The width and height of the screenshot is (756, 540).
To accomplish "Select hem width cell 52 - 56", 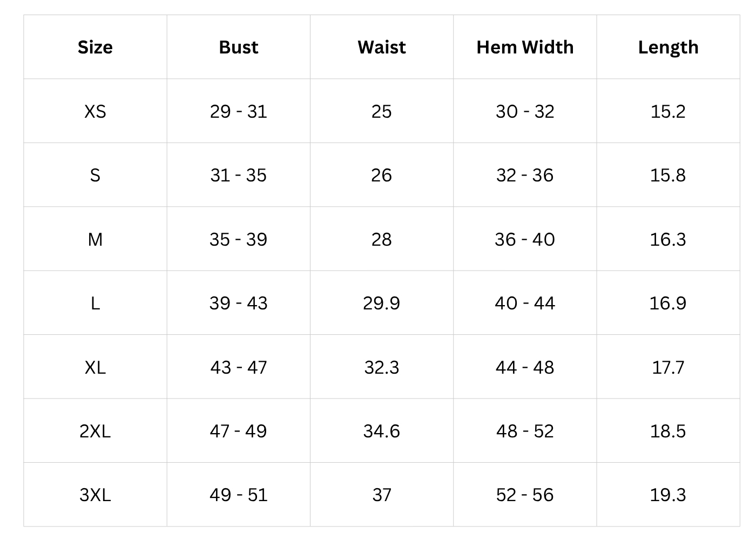I will coord(525,495).
